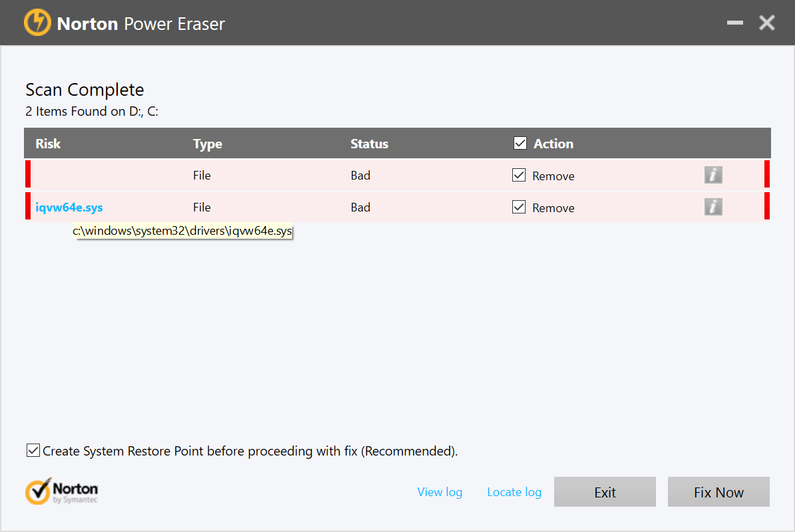Click the File type in iqvw64e.sys row
Screen dimensions: 795x532
tap(202, 207)
